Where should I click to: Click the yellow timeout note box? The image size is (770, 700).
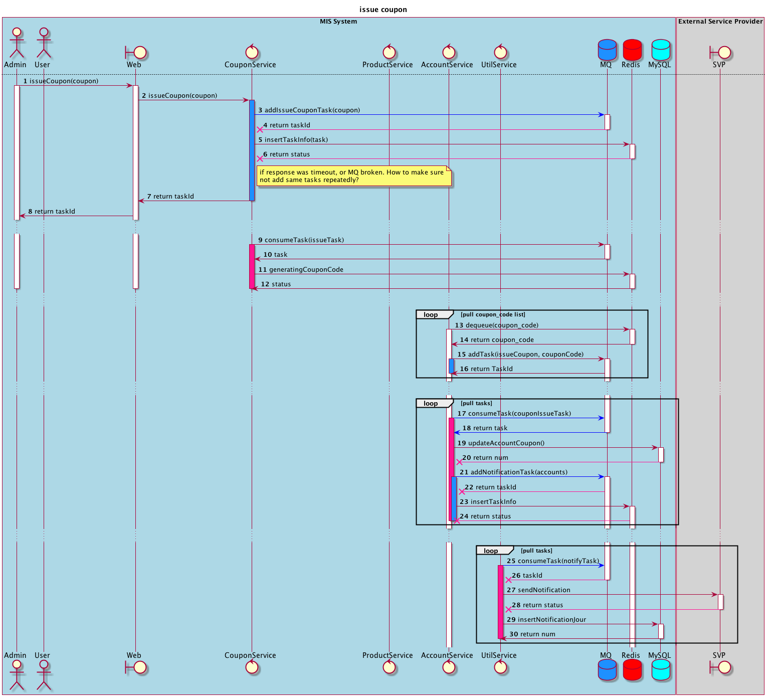(354, 176)
